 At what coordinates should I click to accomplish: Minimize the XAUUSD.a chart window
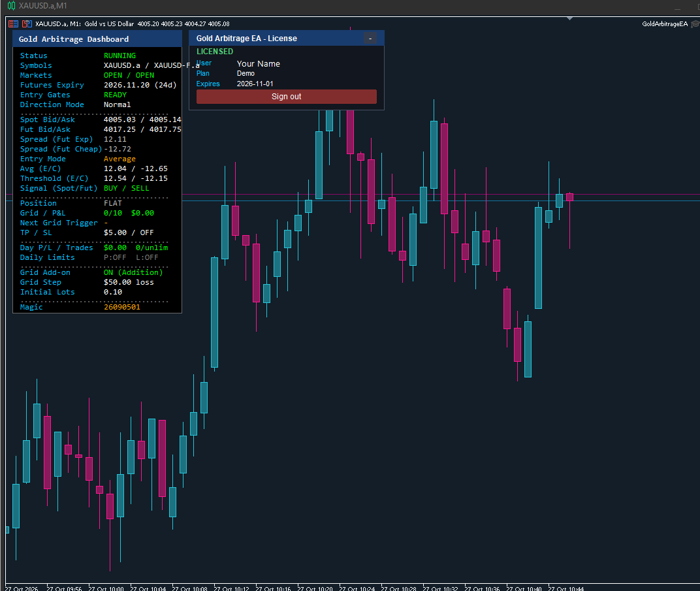[x=677, y=8]
